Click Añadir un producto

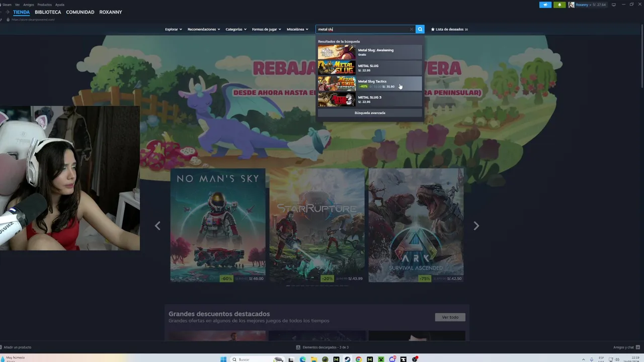coord(16,347)
